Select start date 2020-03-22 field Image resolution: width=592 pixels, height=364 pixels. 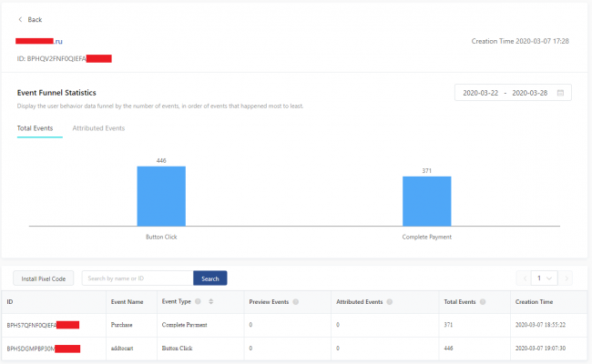click(x=482, y=93)
